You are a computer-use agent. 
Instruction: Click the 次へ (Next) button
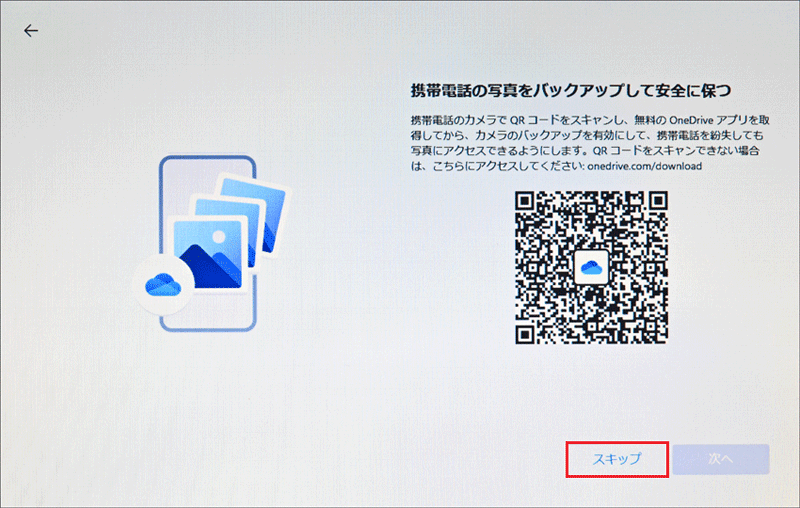[720, 459]
